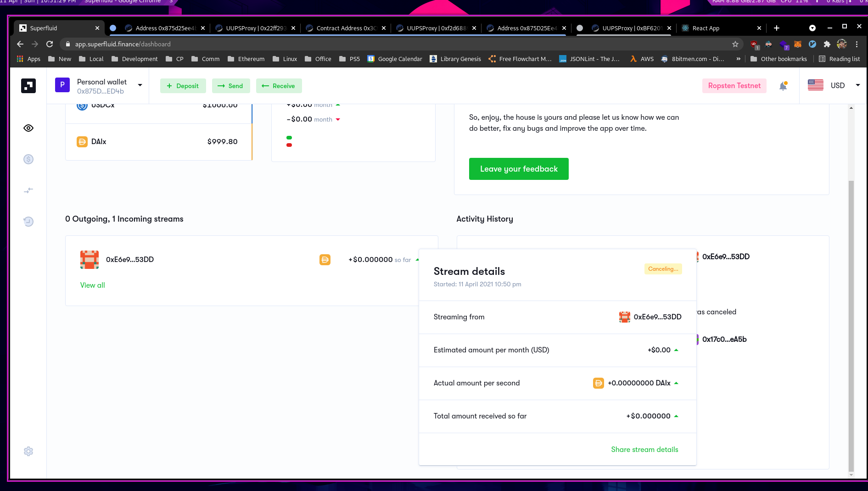Click the notifications bell icon
868x491 pixels.
pyautogui.click(x=783, y=86)
